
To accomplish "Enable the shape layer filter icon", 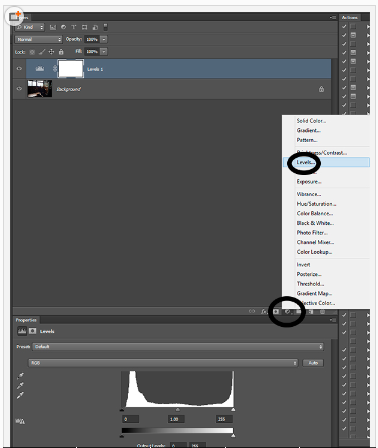I will [84, 27].
